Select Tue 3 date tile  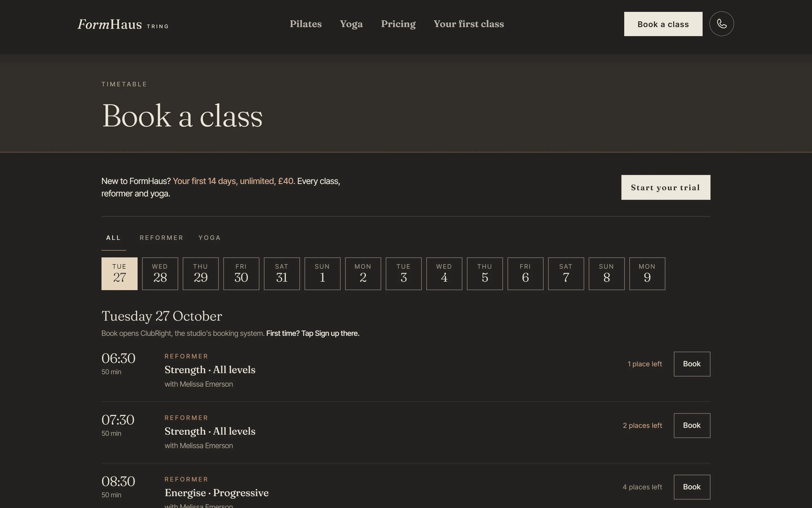click(x=404, y=273)
